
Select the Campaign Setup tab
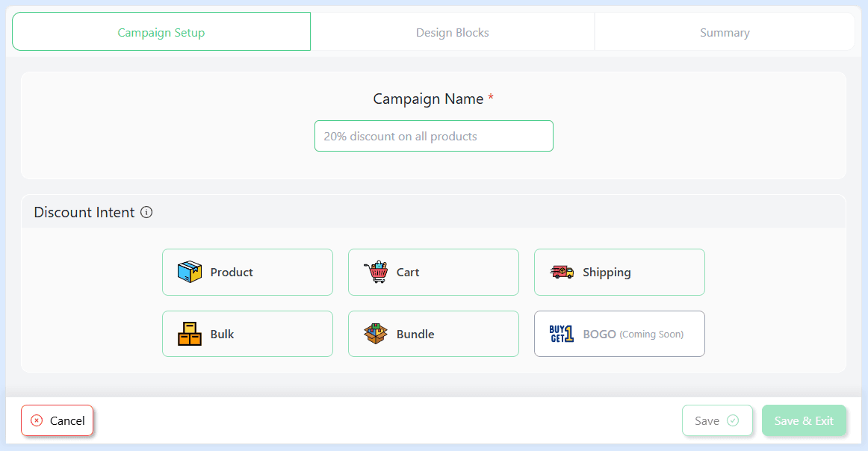tap(161, 32)
